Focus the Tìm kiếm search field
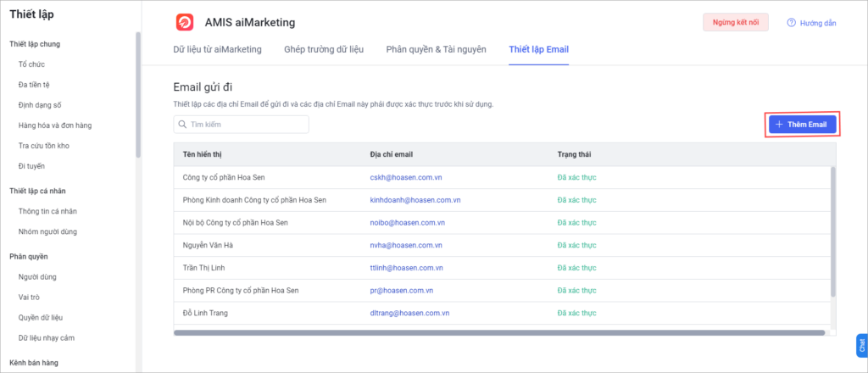Viewport: 868px width, 373px height. click(x=242, y=125)
